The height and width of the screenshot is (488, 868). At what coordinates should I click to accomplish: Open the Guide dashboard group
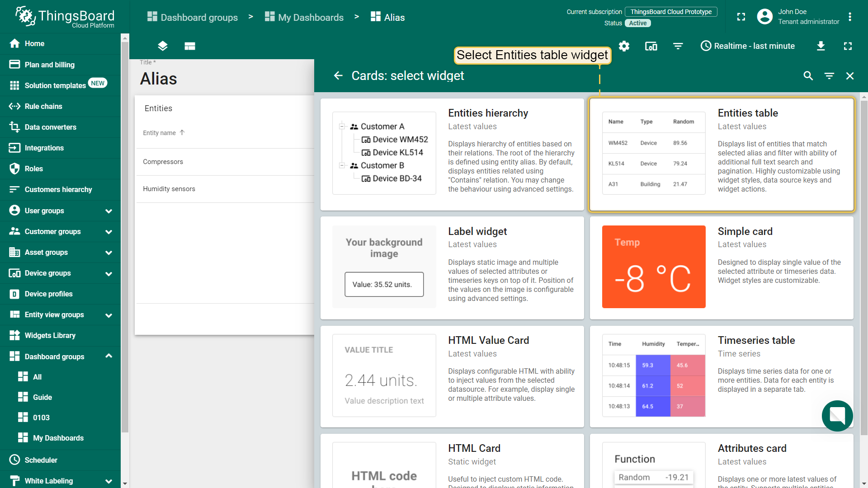(60, 397)
